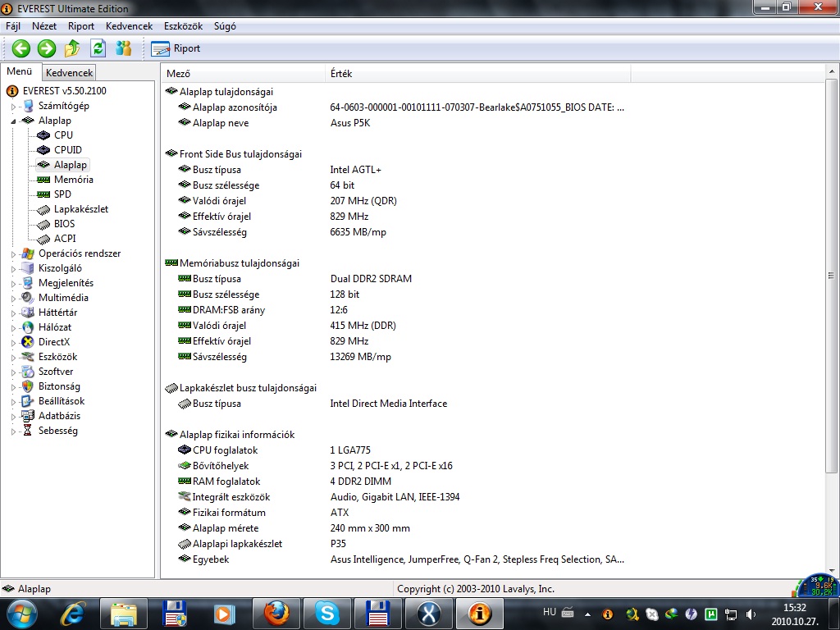Screen dimensions: 840x630
Task: Collapse the Alaplap tree node
Action: point(13,121)
